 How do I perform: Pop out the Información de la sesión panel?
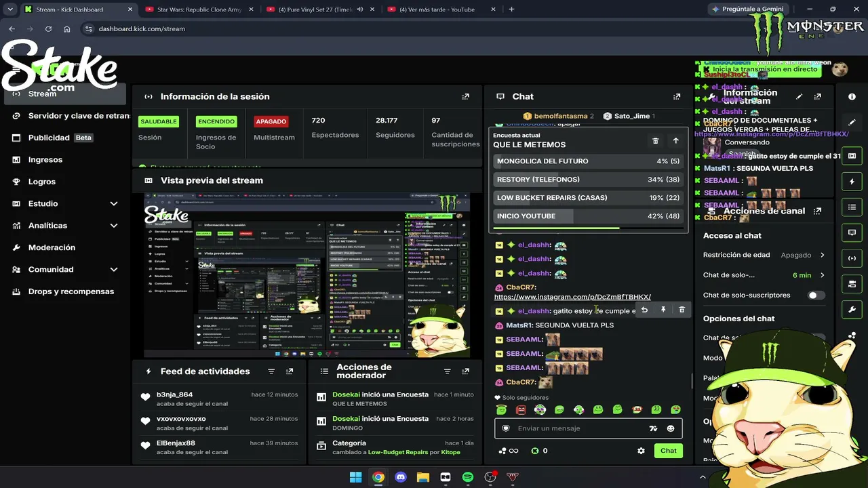(465, 97)
